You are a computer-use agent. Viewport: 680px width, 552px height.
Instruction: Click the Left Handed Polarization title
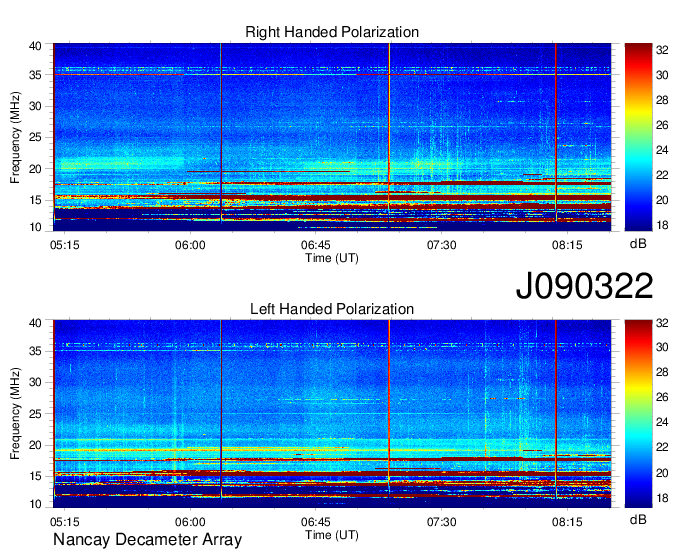point(332,309)
